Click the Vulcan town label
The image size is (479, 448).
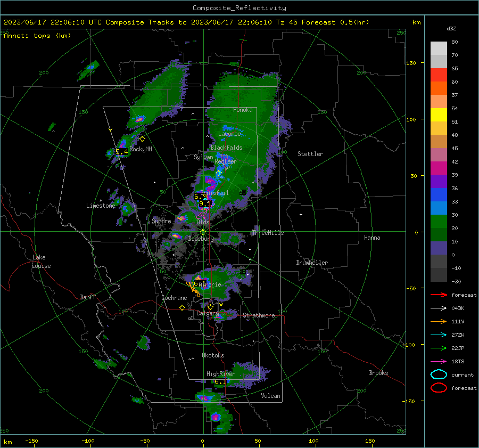point(270,396)
